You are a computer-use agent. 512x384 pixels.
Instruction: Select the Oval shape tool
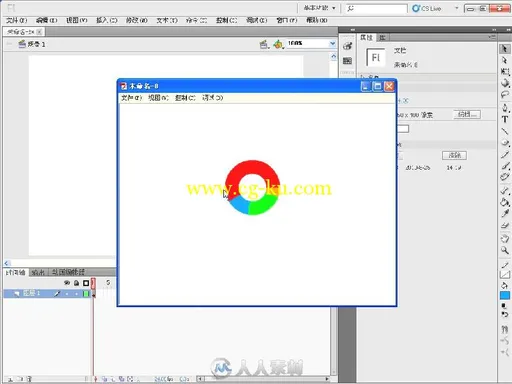(505, 143)
